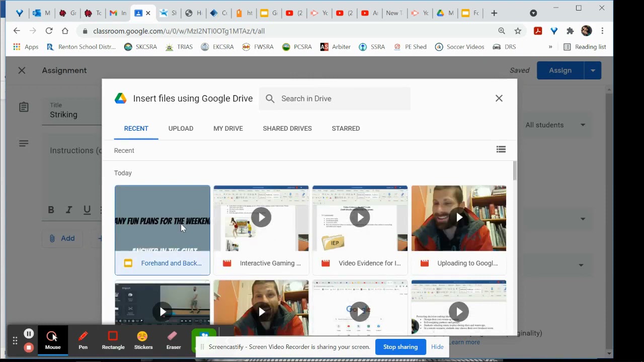Apply italic formatting in instructions
The image size is (644, 362).
(69, 210)
